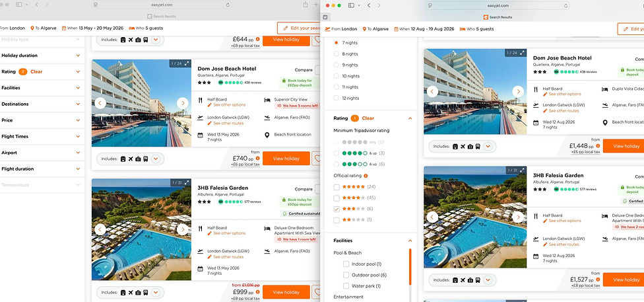Expand Dom Jose photo fullscreen in left window
The width and height of the screenshot is (644, 302).
click(187, 63)
